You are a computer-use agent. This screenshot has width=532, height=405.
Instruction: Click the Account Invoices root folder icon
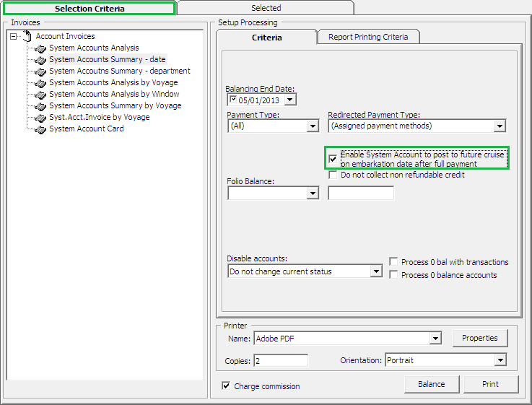tap(27, 36)
